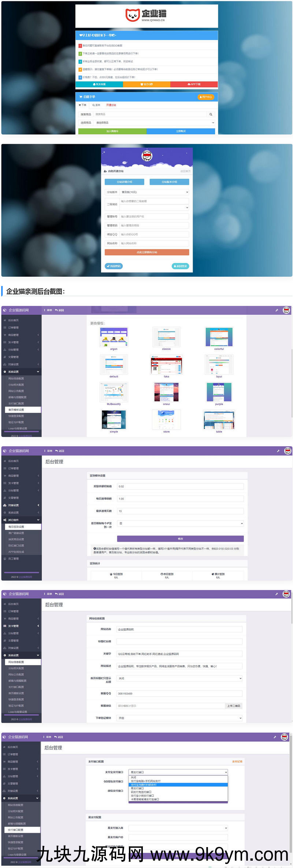Expand the 分站版本 dropdown showing 普及版(10元)

[154, 192]
